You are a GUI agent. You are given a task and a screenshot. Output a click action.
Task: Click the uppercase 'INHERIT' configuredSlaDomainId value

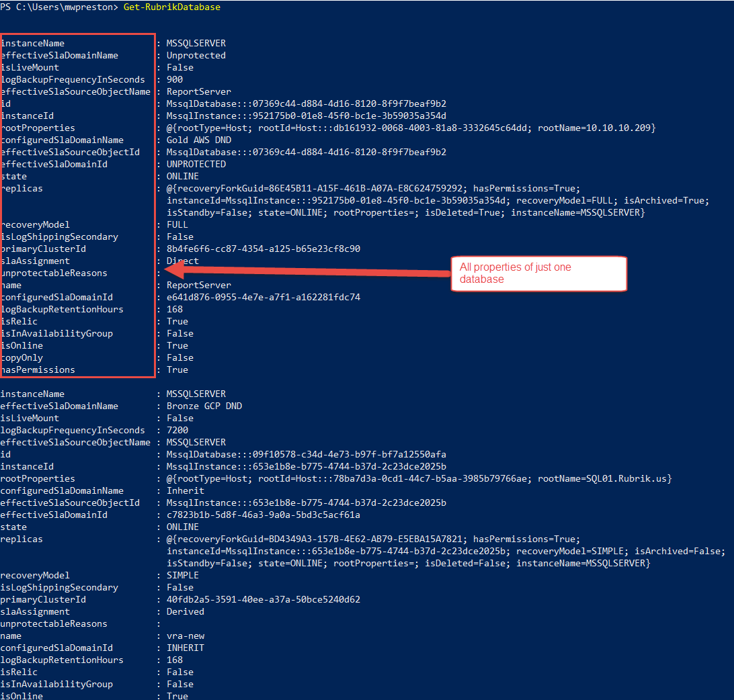click(186, 648)
